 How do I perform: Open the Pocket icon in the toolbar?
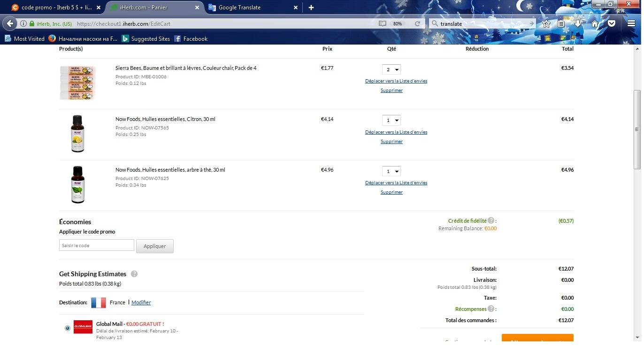point(612,24)
